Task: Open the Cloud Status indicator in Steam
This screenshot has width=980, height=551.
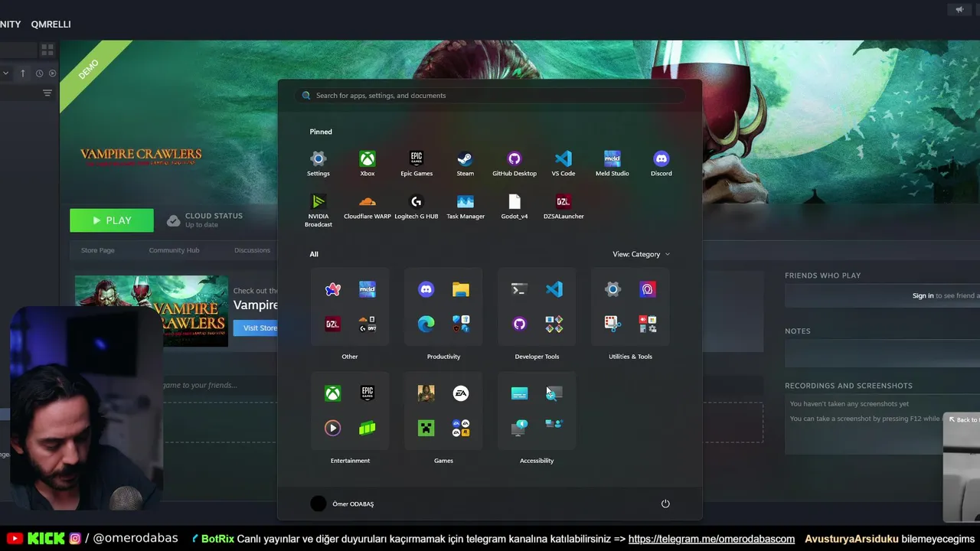Action: point(204,220)
